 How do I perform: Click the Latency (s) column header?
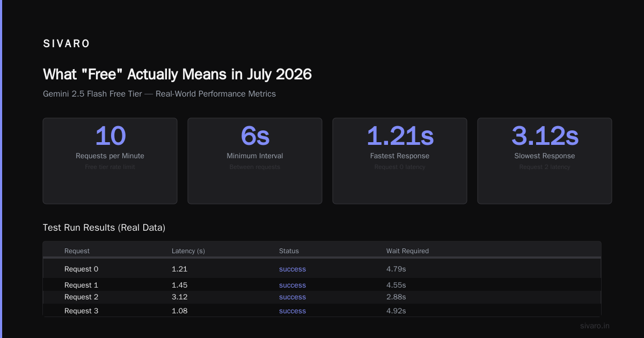[188, 251]
